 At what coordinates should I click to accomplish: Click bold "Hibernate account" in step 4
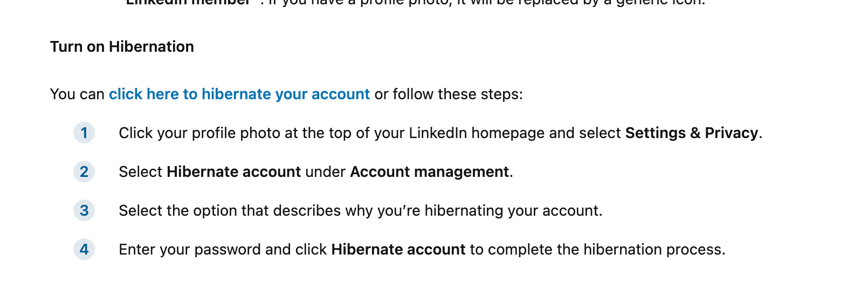398,250
